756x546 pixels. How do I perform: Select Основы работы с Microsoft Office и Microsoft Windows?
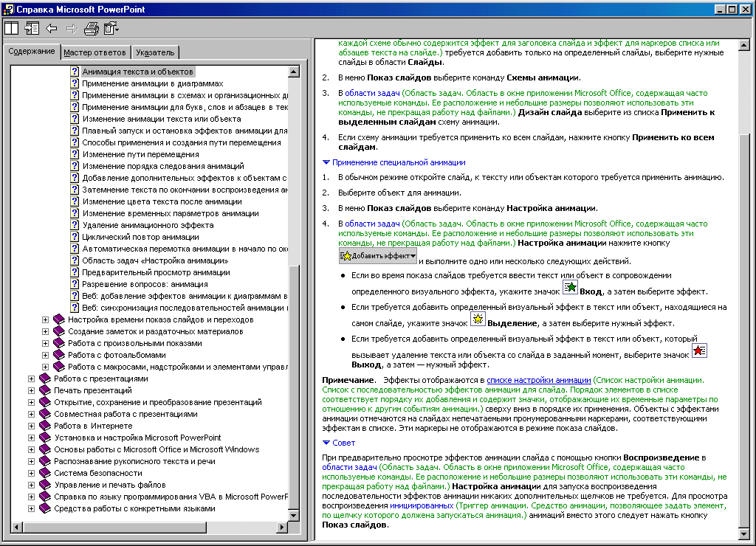coord(157,449)
